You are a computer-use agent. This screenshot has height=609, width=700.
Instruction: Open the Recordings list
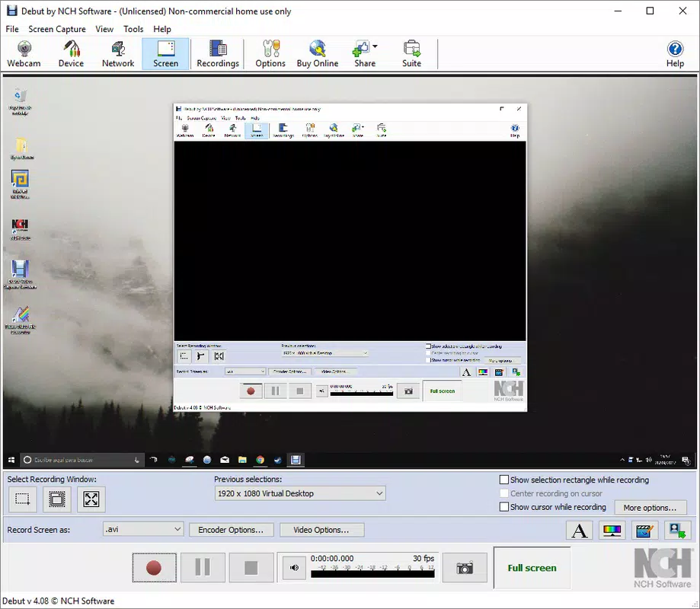218,54
